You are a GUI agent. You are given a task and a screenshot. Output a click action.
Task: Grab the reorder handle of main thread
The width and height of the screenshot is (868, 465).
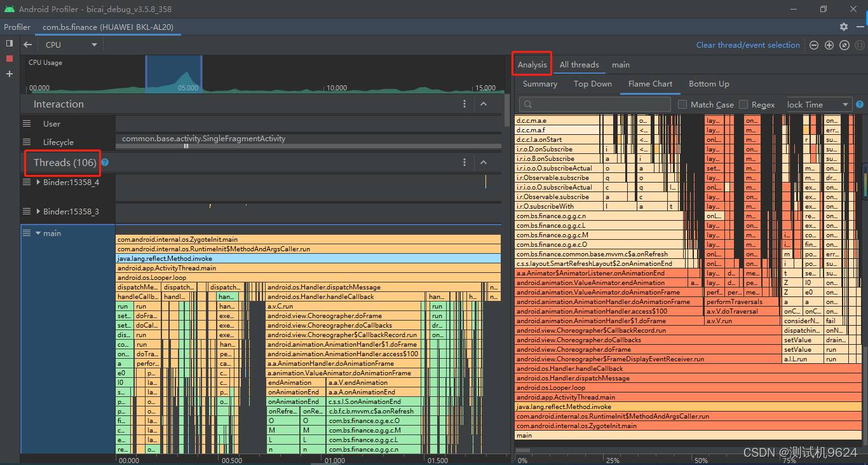[27, 233]
